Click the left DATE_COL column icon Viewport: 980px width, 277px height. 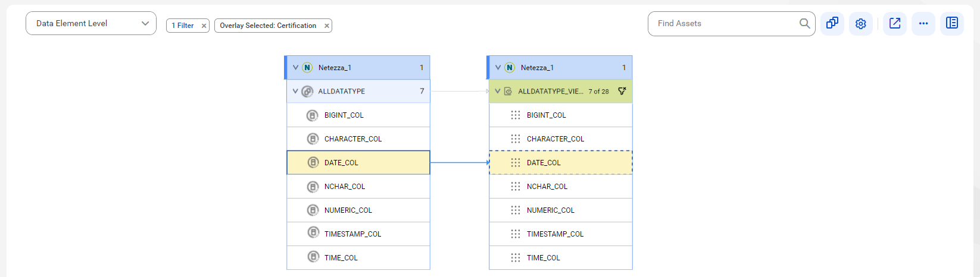pyautogui.click(x=313, y=162)
